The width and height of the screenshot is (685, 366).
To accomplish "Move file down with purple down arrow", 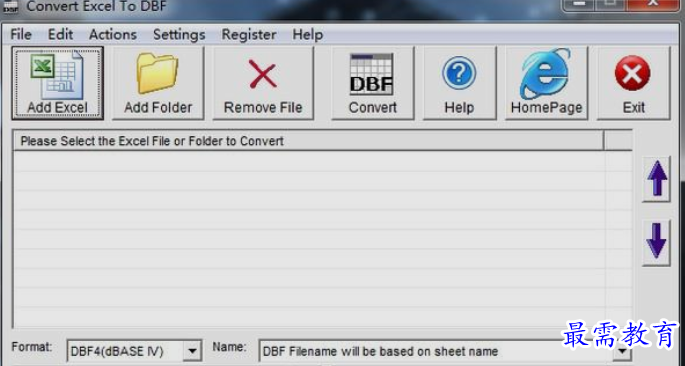I will pos(656,242).
